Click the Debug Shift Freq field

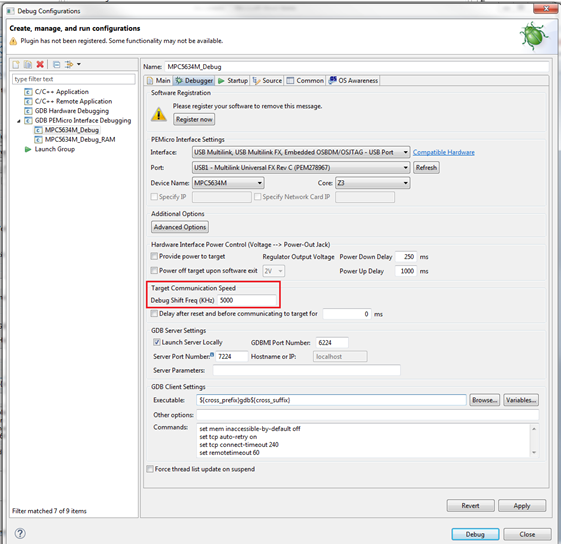click(247, 300)
